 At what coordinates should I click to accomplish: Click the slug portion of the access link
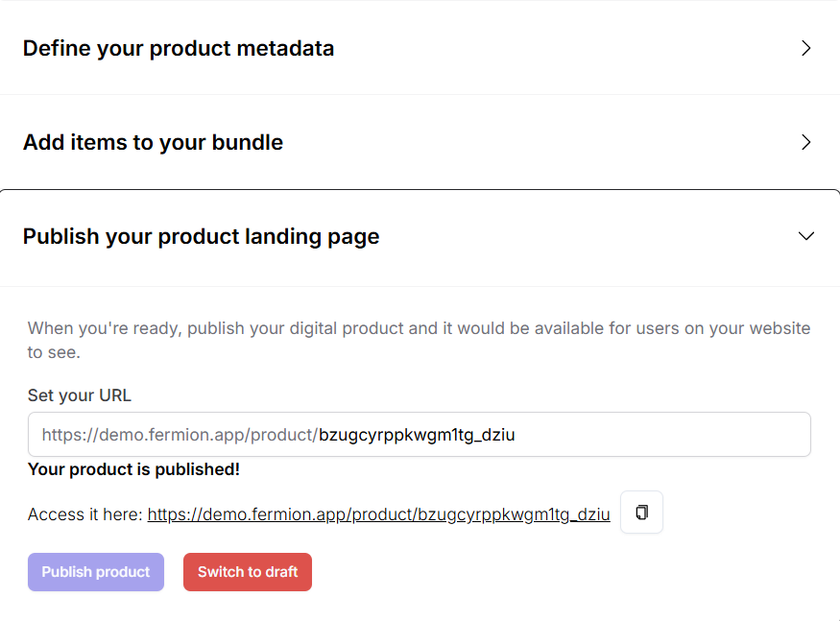tap(513, 514)
